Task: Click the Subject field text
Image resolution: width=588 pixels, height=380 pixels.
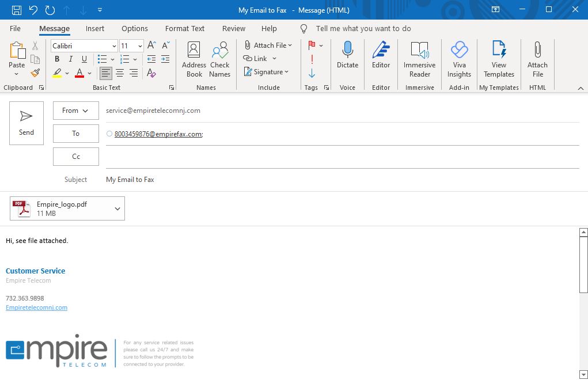Action: click(x=130, y=180)
